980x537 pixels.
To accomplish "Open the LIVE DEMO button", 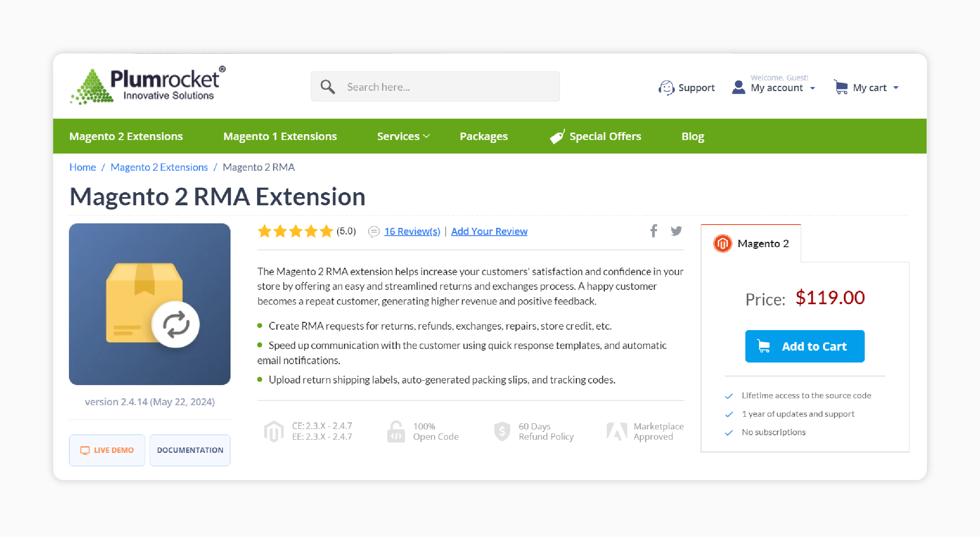I will (107, 450).
